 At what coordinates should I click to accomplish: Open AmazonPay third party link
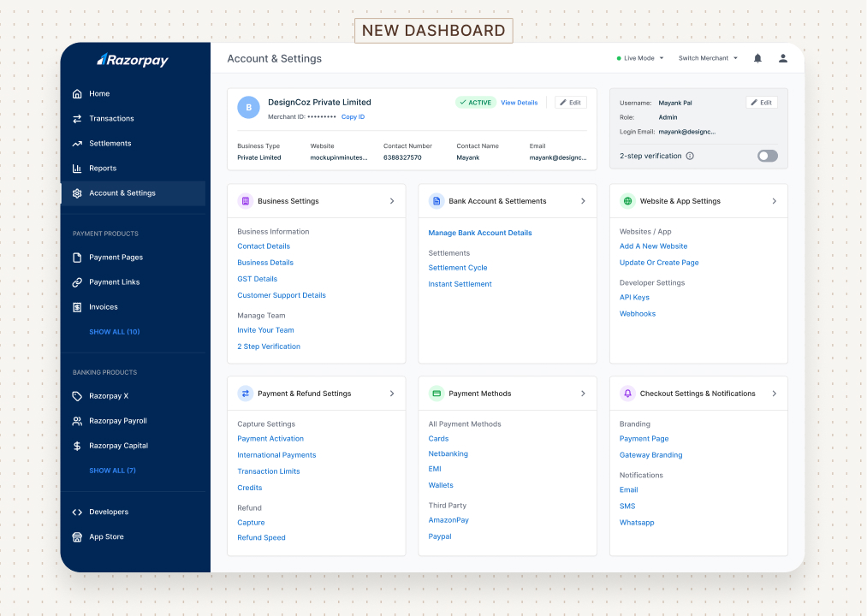tap(448, 520)
